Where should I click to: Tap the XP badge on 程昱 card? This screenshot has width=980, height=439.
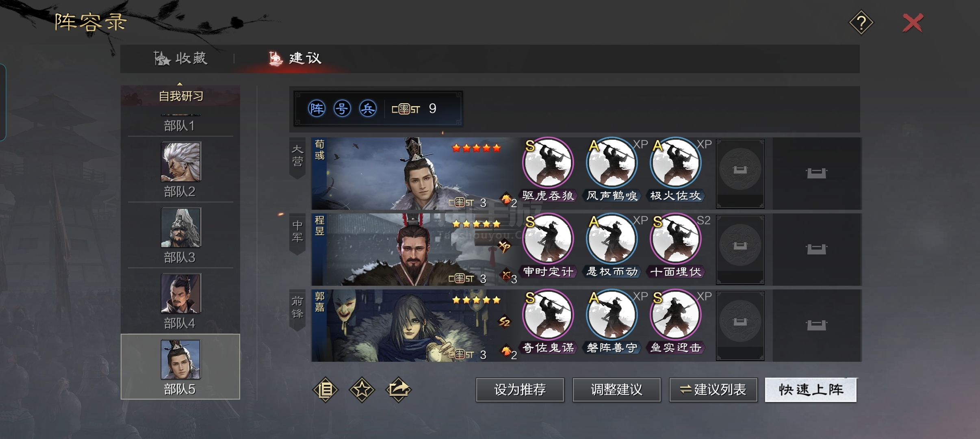504,246
